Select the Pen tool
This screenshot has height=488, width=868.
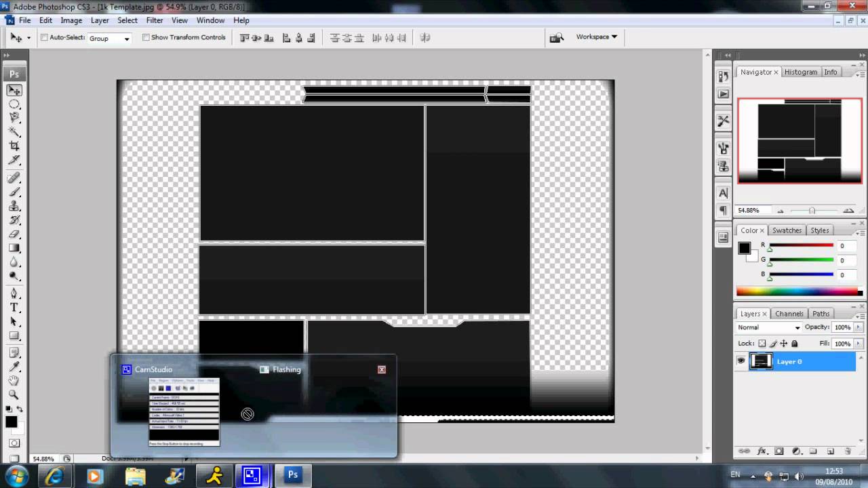click(x=14, y=293)
